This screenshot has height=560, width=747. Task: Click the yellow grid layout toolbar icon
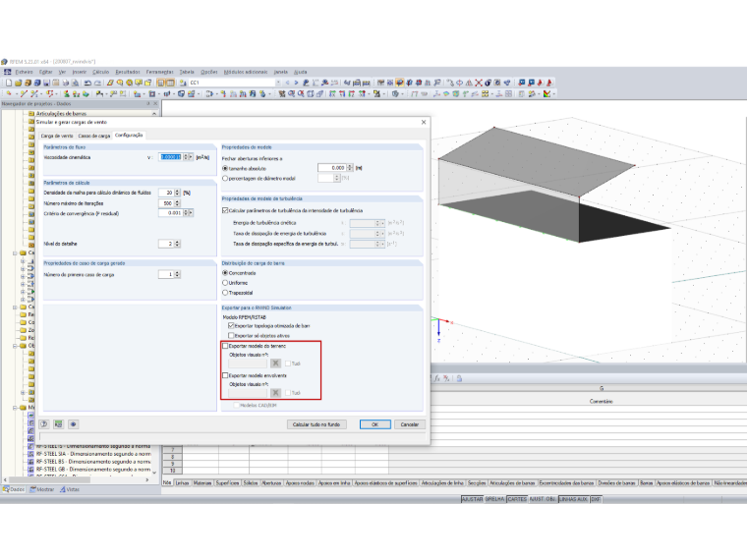pyautogui.click(x=485, y=94)
